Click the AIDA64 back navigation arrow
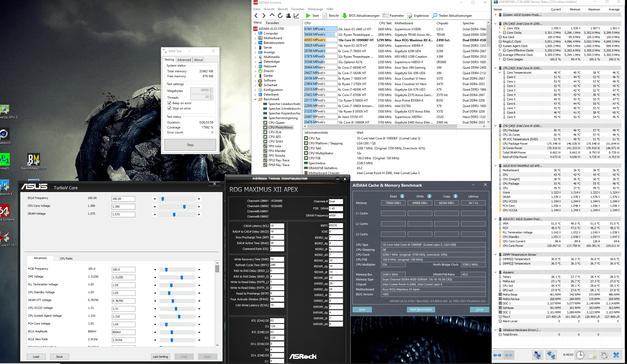Screen dimensions: 627x364 (256, 16)
